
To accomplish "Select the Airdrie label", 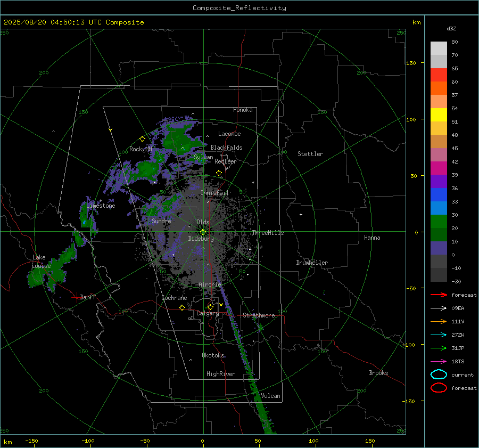I will (x=210, y=284).
